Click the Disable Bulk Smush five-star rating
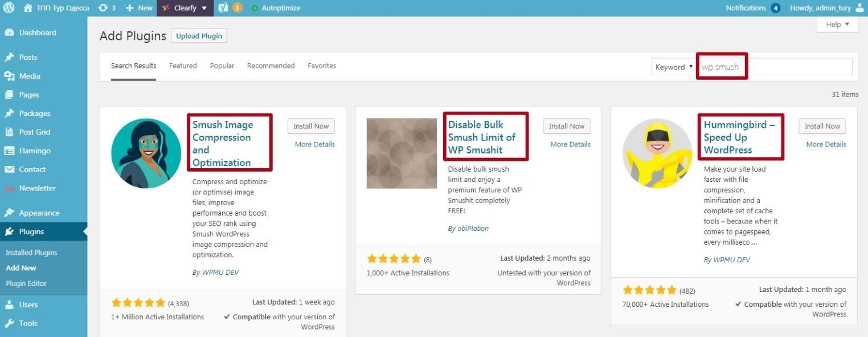 pyautogui.click(x=394, y=258)
